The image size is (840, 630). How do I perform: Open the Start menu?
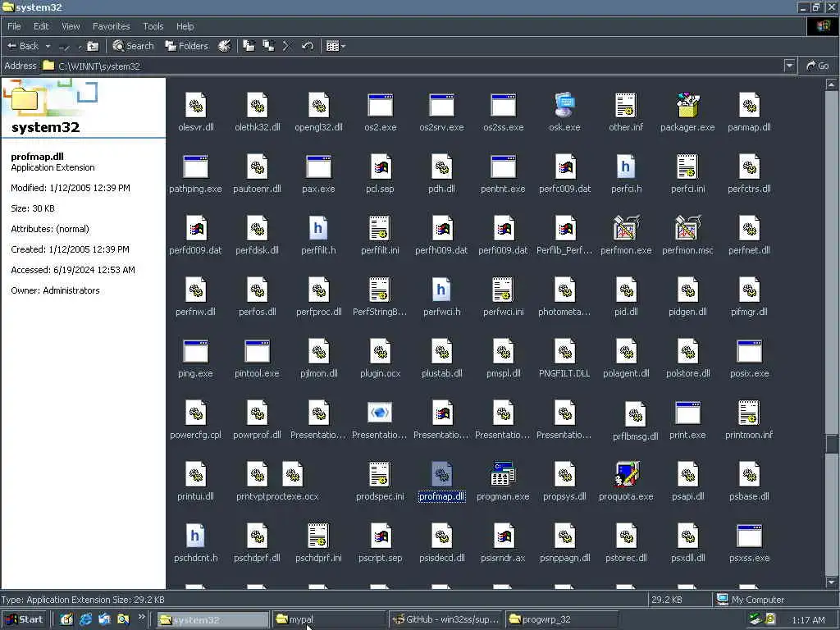(x=25, y=620)
